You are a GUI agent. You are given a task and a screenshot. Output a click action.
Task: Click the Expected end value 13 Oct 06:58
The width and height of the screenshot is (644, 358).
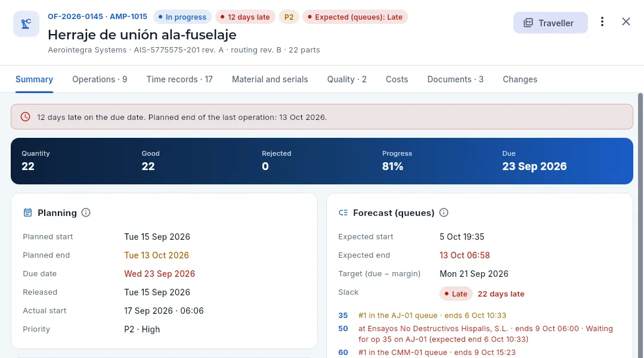[x=465, y=255]
